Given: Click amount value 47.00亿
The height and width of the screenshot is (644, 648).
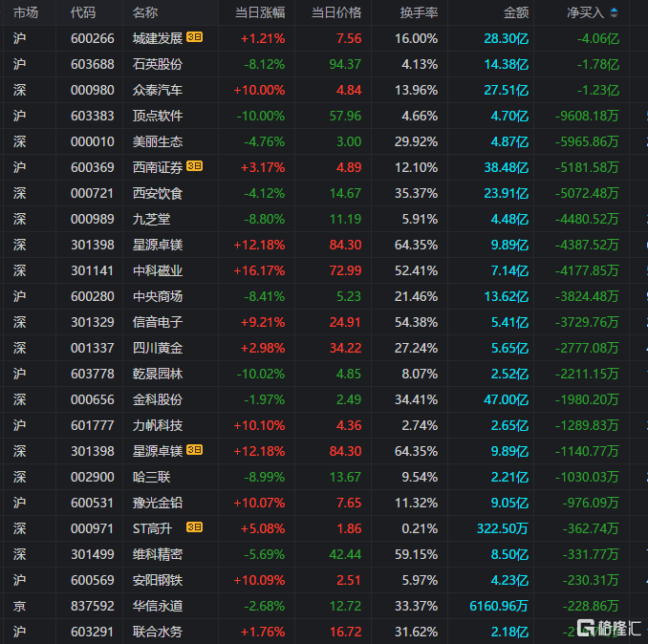Looking at the screenshot, I should click(507, 399).
